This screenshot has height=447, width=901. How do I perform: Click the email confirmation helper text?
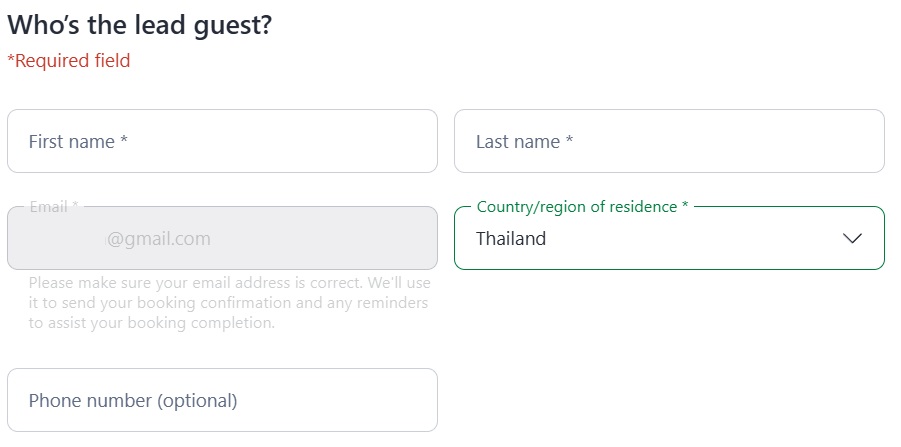pos(229,303)
